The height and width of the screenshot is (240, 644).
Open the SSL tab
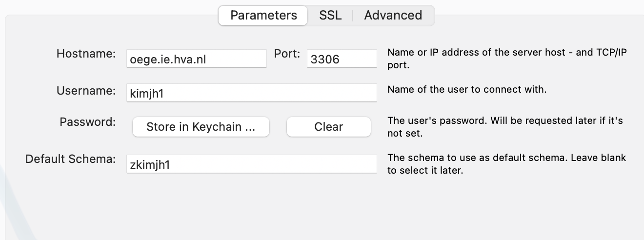330,15
